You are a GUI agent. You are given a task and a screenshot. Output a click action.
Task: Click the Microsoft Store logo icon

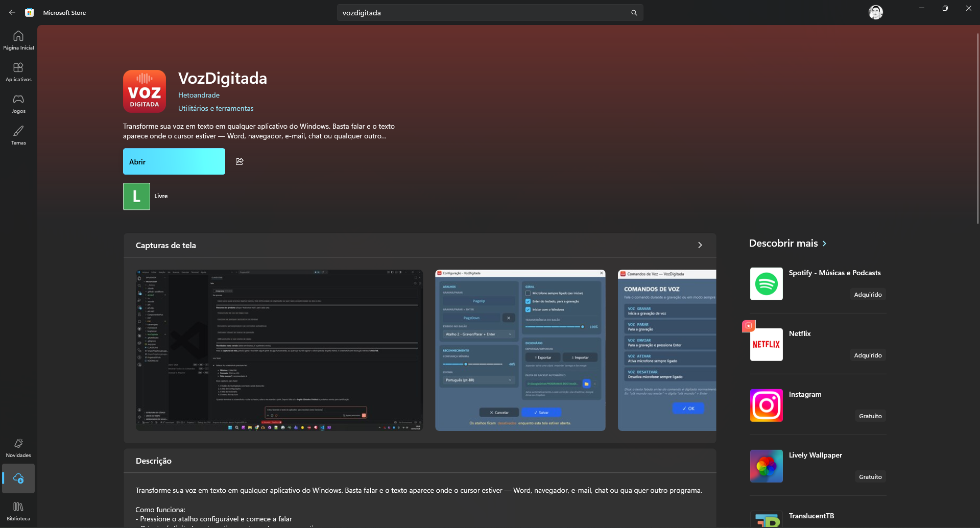(x=30, y=12)
